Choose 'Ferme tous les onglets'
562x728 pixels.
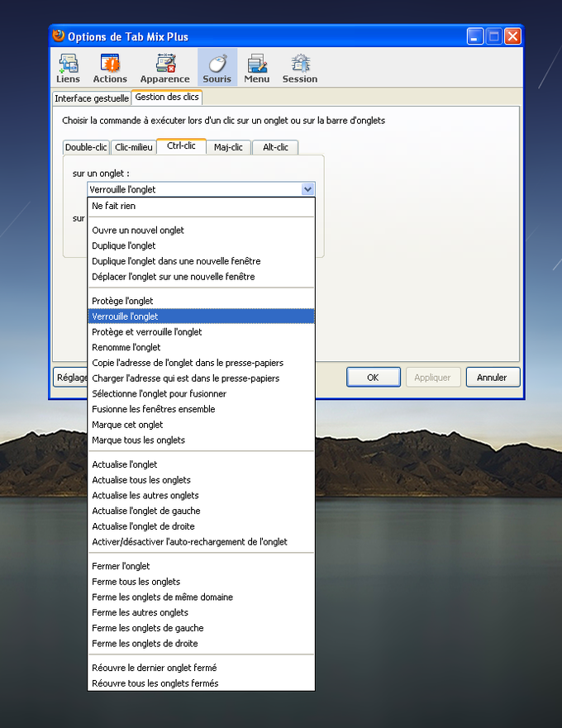tap(201, 582)
